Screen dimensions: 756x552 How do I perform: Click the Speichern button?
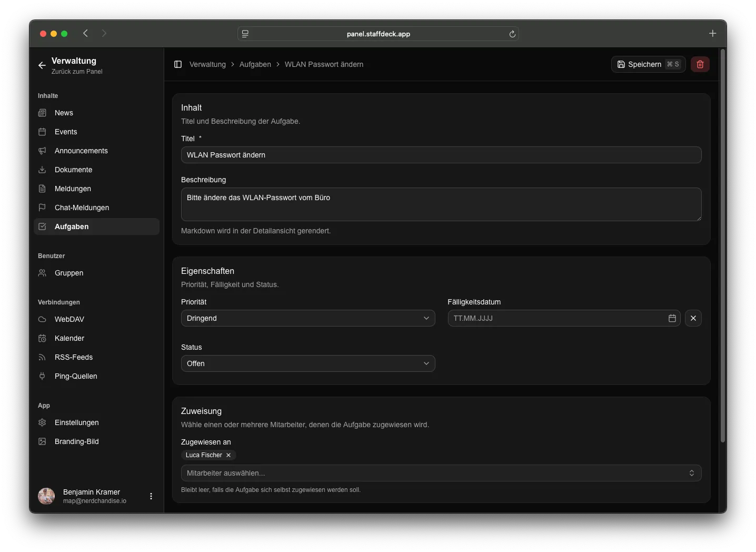(648, 64)
